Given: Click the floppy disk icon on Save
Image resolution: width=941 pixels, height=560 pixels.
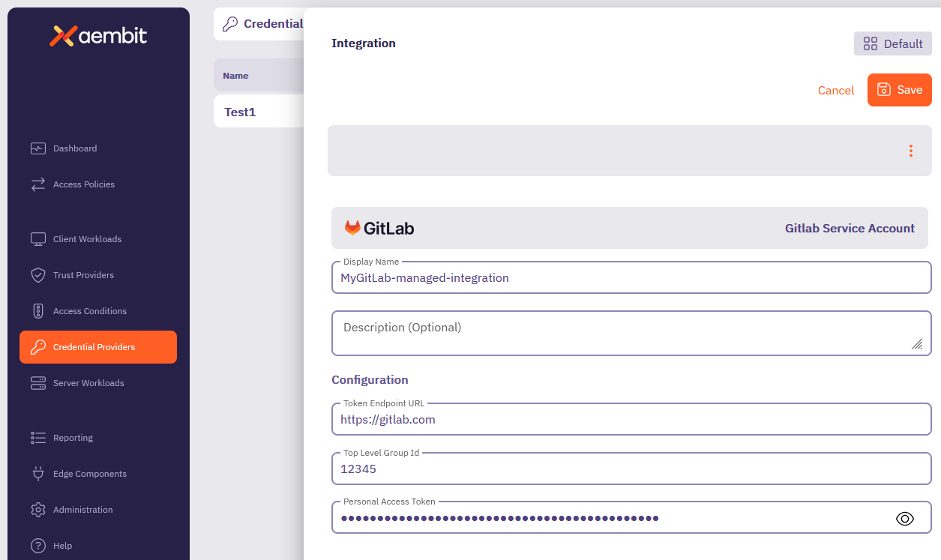Looking at the screenshot, I should (884, 90).
